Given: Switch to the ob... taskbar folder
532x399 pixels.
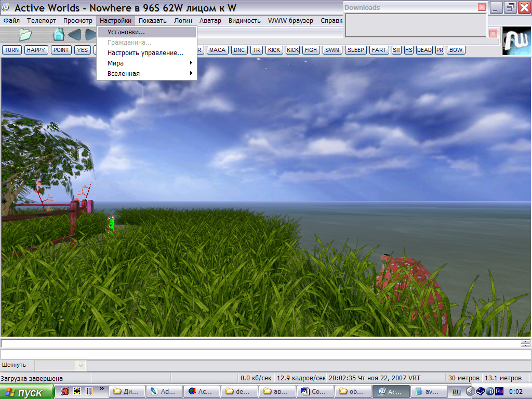Looking at the screenshot, I should pyautogui.click(x=352, y=392).
